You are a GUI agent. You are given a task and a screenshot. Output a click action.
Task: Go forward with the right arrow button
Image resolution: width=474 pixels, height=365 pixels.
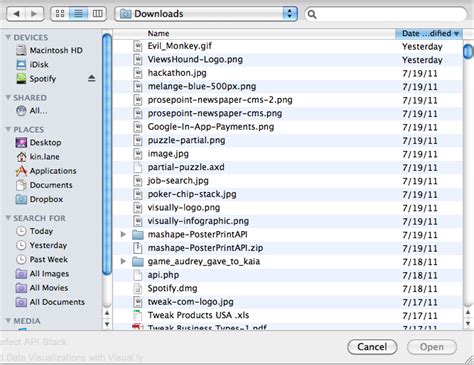click(35, 14)
